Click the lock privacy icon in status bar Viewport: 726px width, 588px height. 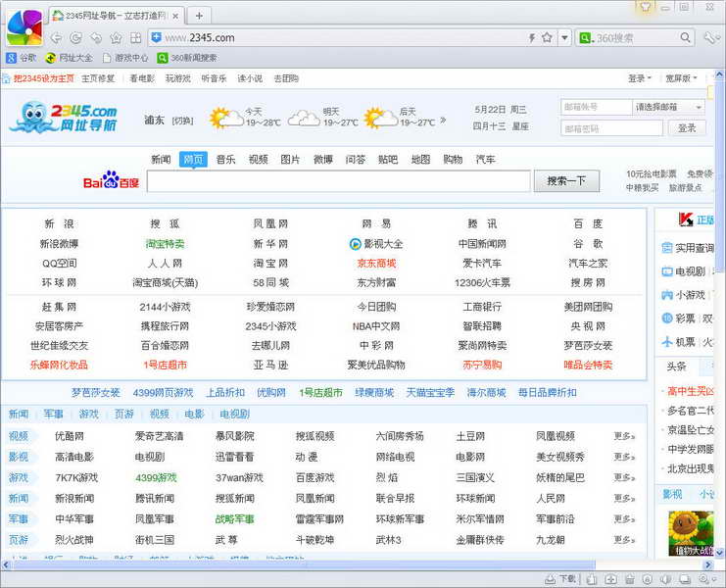(648, 579)
